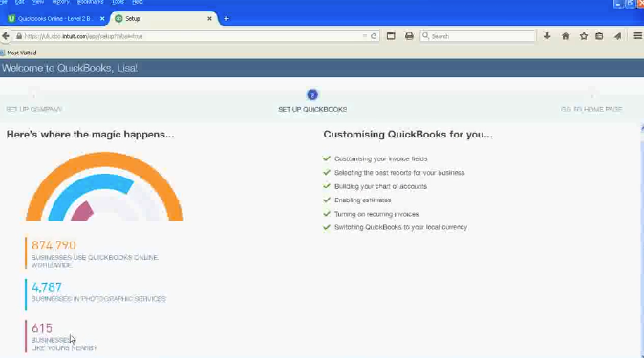Click the Setup tab favicon
The height and width of the screenshot is (358, 644).
click(118, 18)
